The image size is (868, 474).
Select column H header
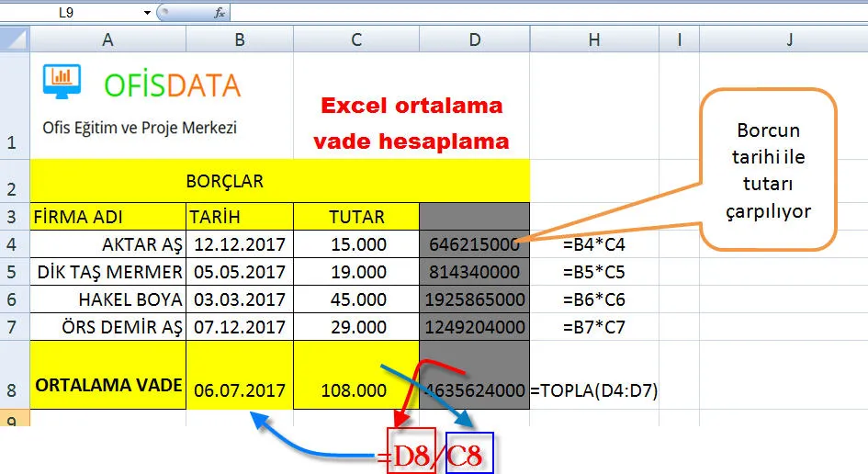point(595,39)
